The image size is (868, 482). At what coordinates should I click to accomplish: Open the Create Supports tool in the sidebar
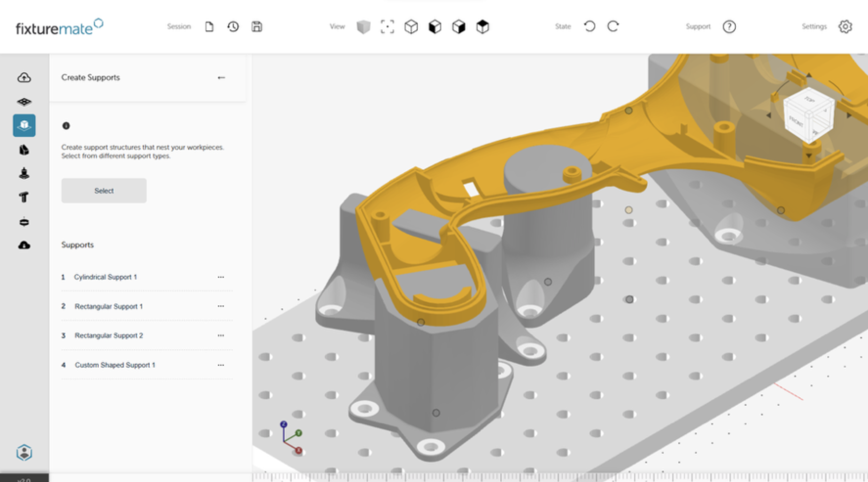click(24, 125)
